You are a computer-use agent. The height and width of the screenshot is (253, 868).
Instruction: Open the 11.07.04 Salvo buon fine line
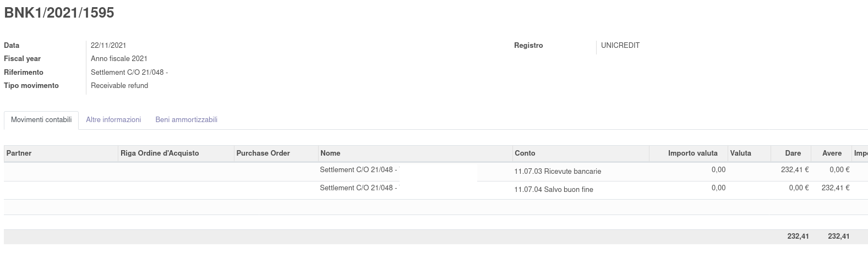pos(554,190)
